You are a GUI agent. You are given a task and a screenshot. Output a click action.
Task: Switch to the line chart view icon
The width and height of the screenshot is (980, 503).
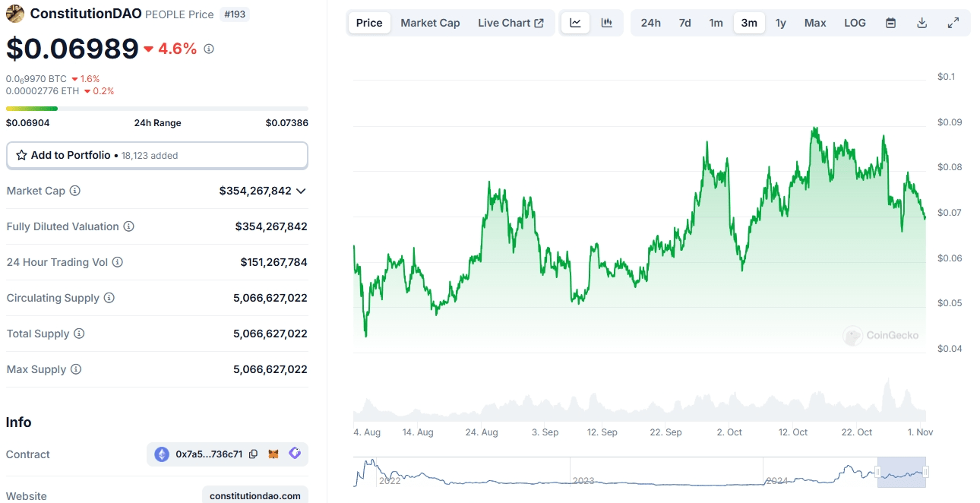point(576,23)
